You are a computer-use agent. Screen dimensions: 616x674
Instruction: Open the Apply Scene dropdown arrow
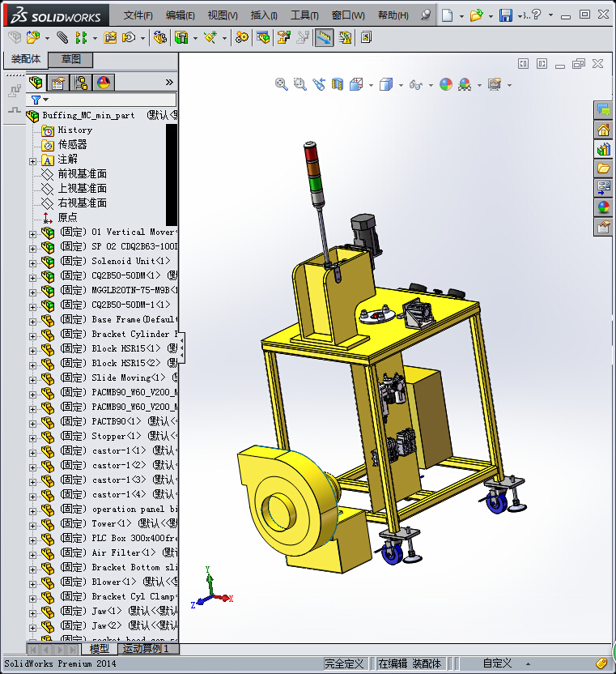(479, 86)
